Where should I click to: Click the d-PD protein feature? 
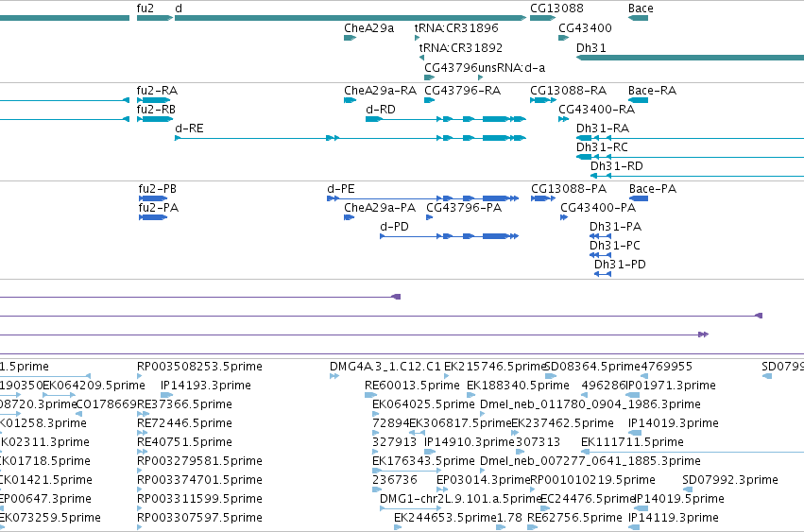tap(449, 236)
